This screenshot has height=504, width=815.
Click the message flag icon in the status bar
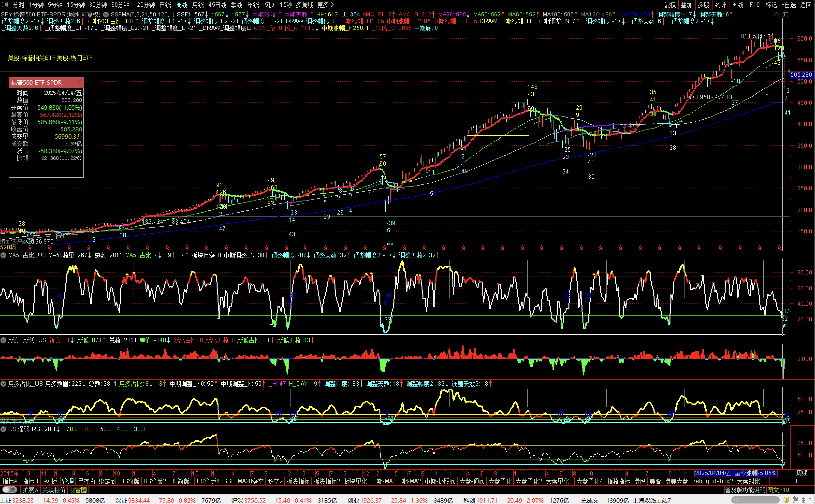pos(795,500)
